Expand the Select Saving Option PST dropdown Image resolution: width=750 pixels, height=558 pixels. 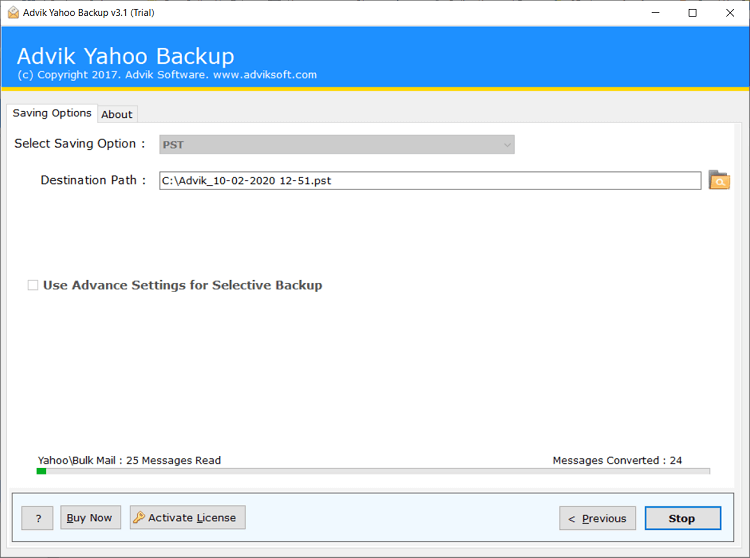(337, 144)
